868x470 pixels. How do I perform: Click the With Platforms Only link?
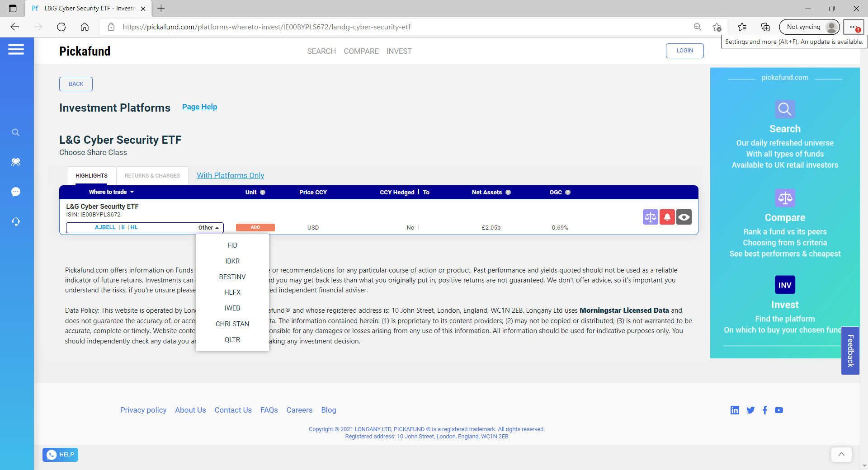click(x=230, y=175)
